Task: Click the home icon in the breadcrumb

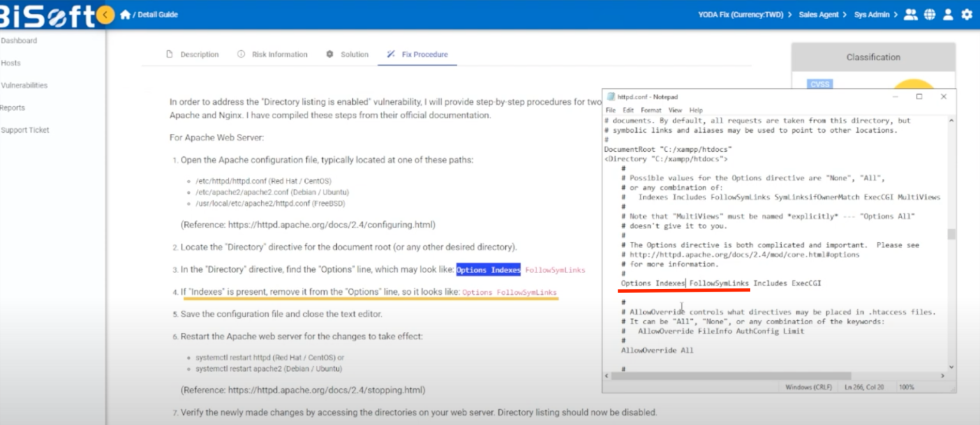Action: coord(125,15)
